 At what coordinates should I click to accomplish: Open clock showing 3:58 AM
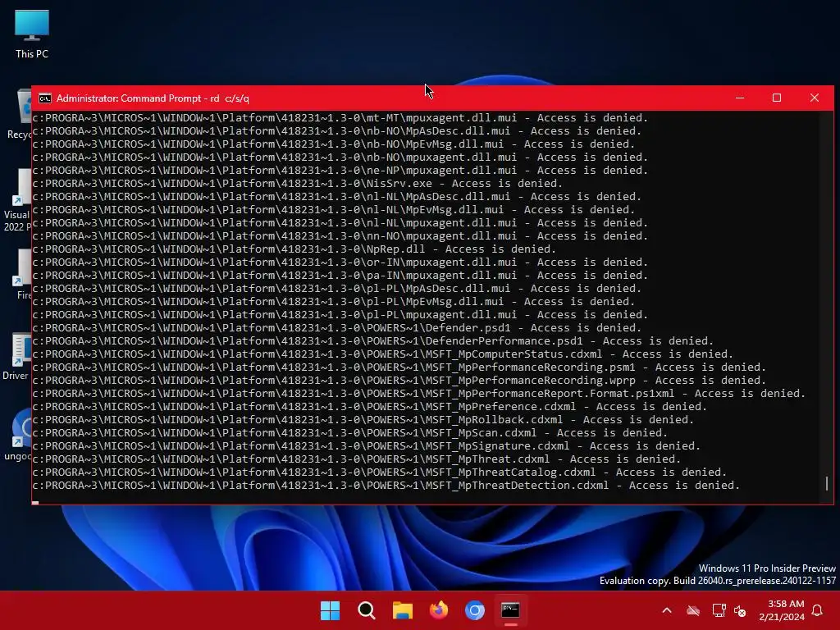pyautogui.click(x=782, y=610)
